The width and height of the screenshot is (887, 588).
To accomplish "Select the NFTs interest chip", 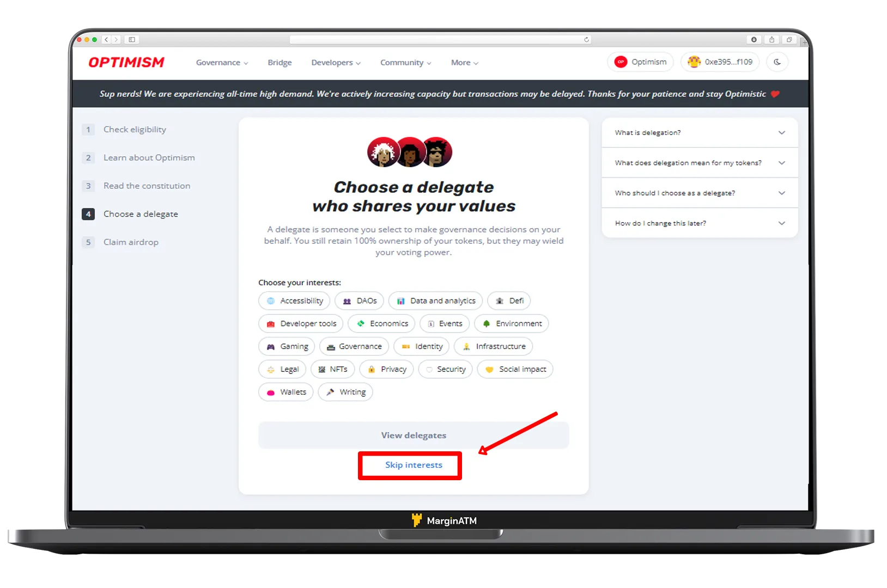I will (x=333, y=370).
